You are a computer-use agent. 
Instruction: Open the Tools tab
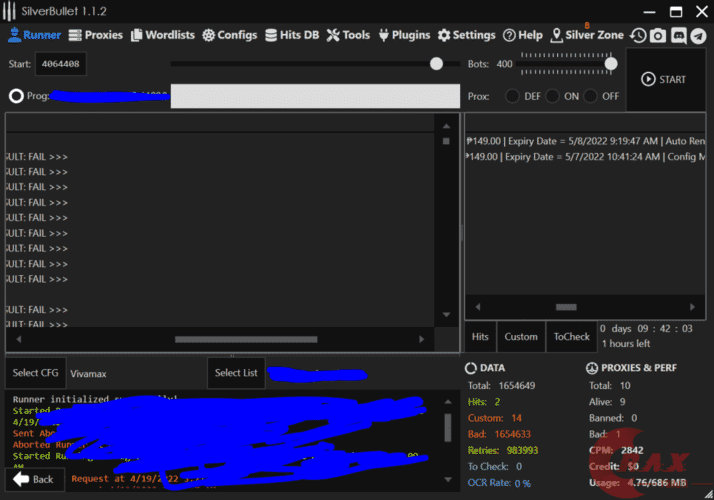click(348, 35)
